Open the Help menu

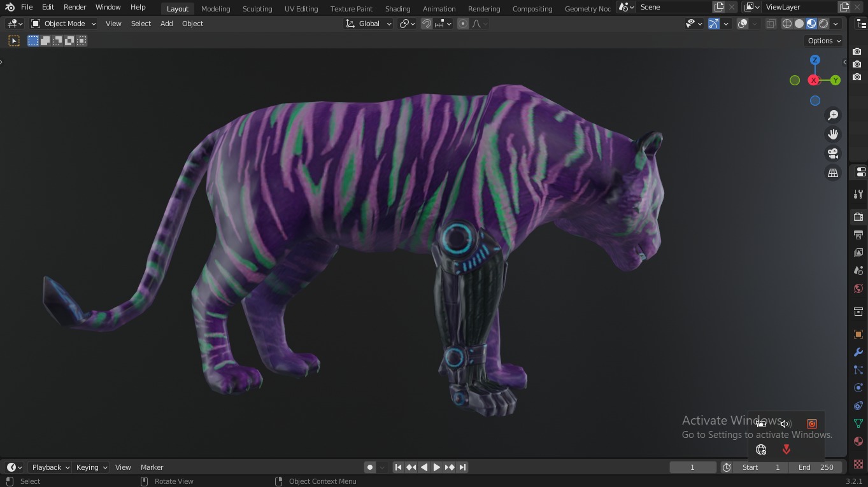pos(138,7)
